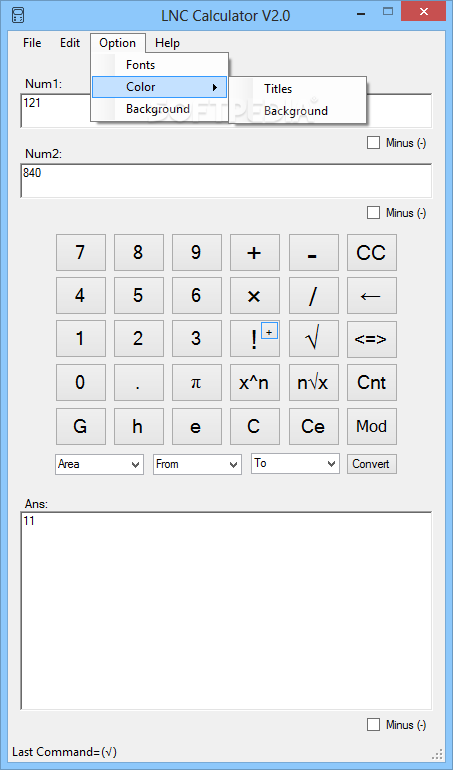Tap digit 3 key
Viewport: 453px width, 770px height.
pyautogui.click(x=197, y=339)
